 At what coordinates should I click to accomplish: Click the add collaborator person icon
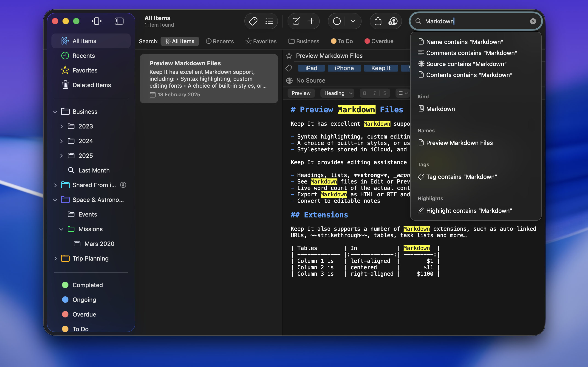click(x=393, y=21)
